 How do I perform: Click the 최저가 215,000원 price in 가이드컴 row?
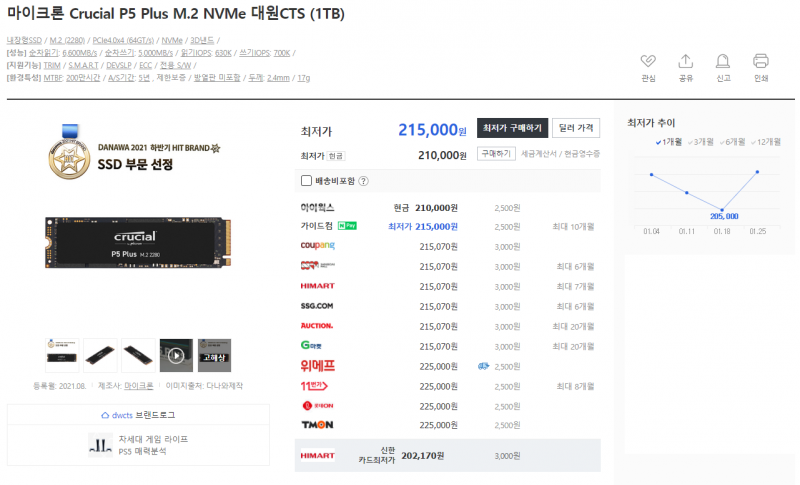click(422, 226)
